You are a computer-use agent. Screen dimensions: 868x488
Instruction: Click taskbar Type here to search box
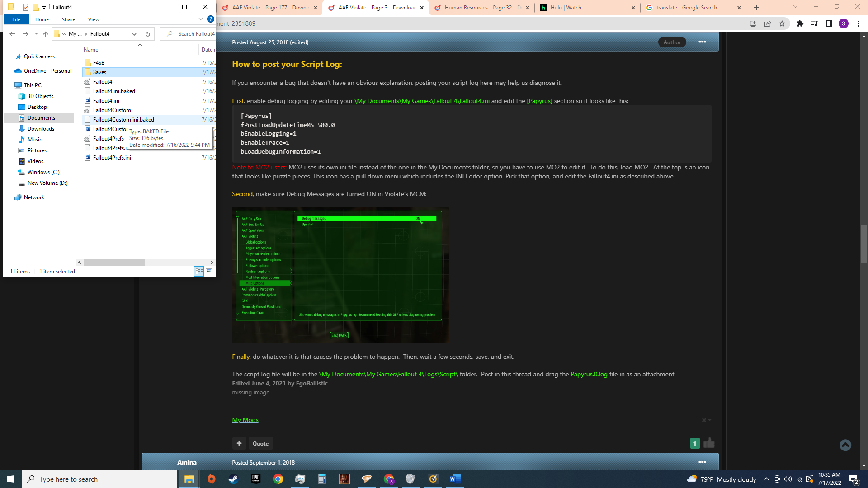pos(99,479)
